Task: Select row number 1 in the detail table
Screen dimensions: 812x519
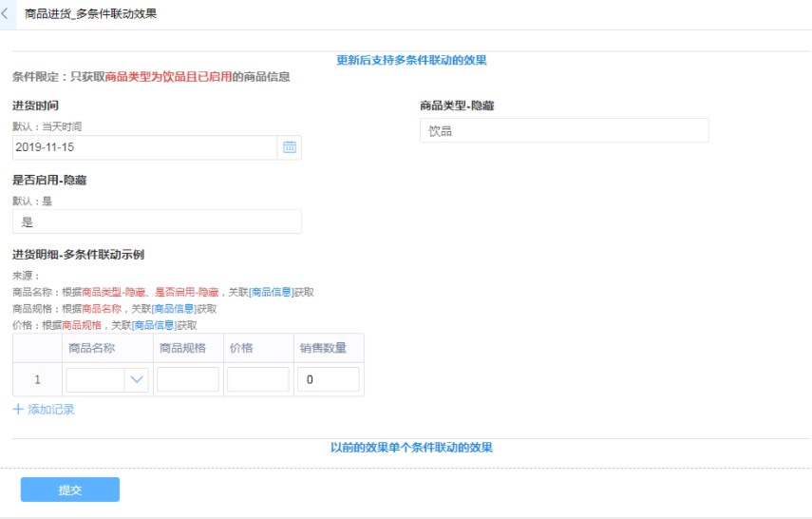Action: click(x=37, y=380)
